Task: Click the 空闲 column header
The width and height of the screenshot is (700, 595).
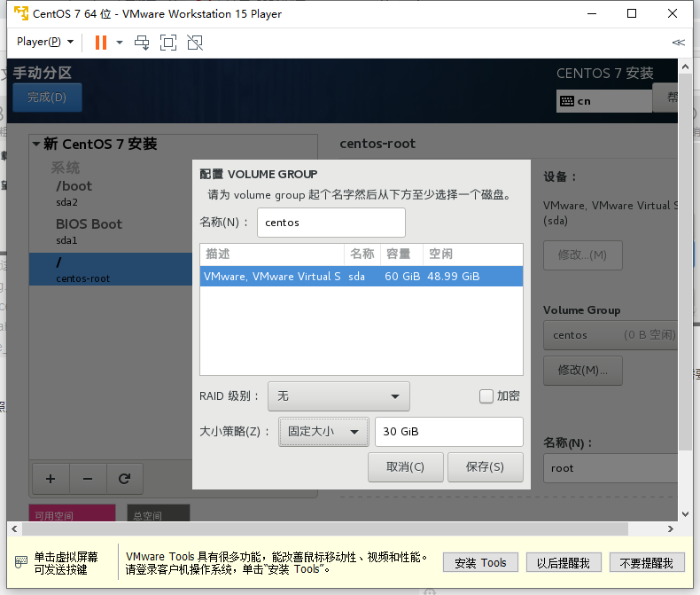Action: coord(473,254)
